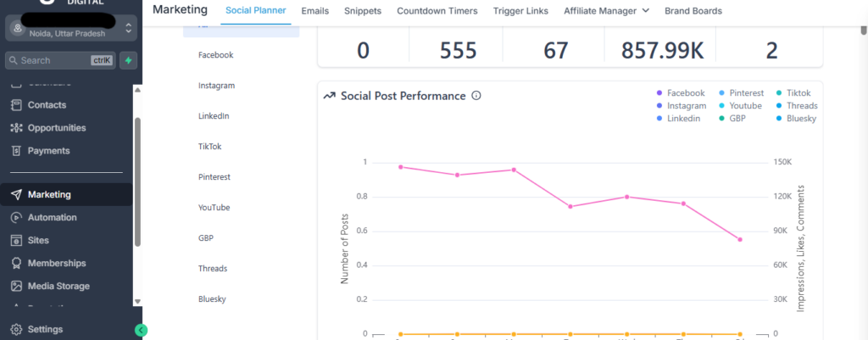
Task: Toggle the Linkedin legend series
Action: [678, 119]
